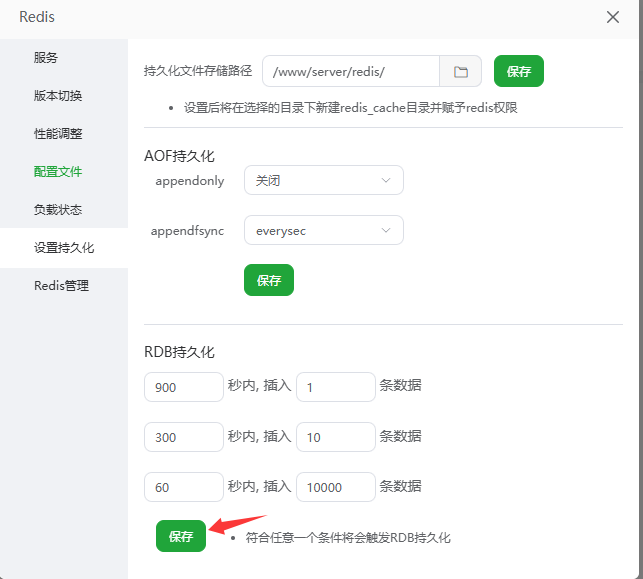The width and height of the screenshot is (643, 579).
Task: Go to 负载状态 tab
Action: point(58,210)
